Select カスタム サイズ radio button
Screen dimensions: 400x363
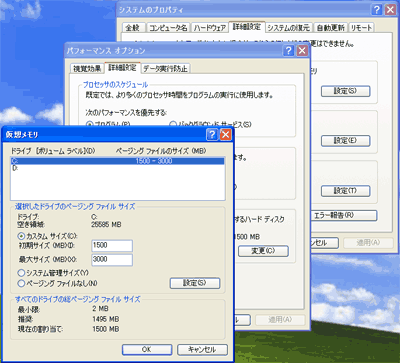pyautogui.click(x=21, y=236)
